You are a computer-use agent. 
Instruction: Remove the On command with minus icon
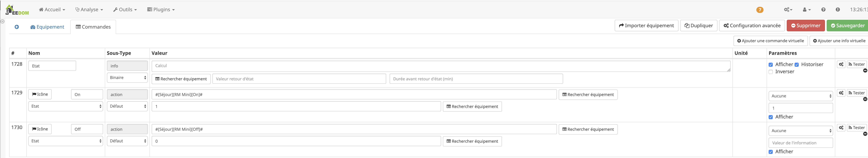click(x=865, y=99)
